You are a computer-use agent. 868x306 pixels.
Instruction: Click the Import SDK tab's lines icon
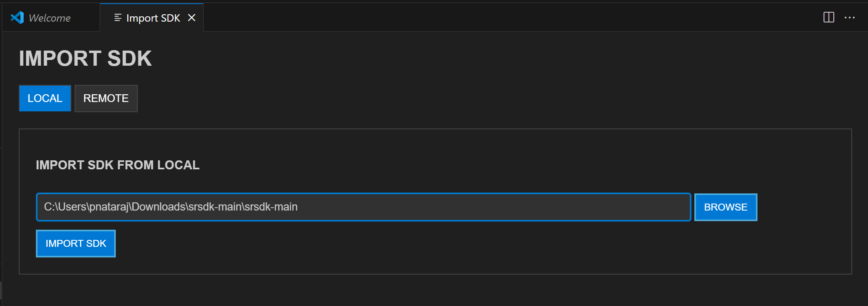pos(118,18)
